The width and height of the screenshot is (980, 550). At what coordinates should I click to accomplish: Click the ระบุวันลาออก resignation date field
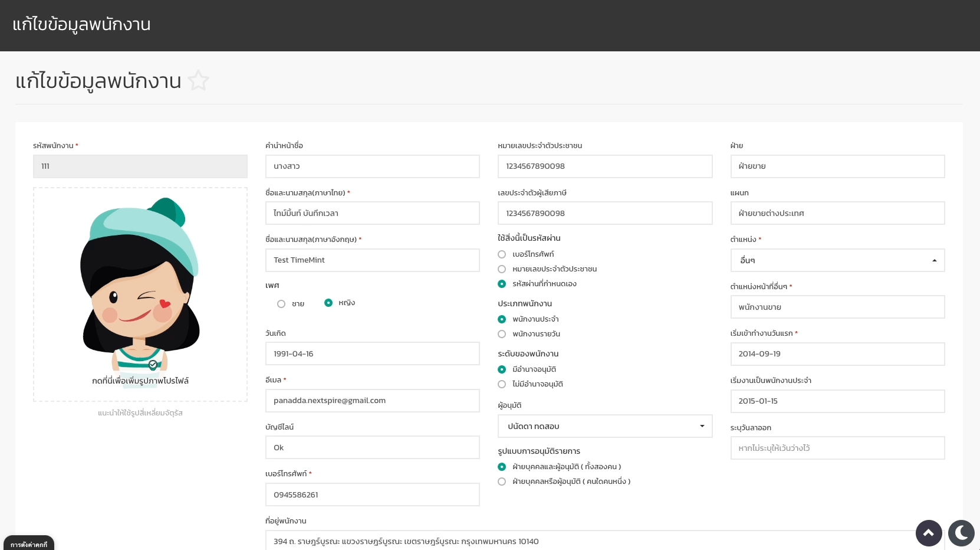pos(837,448)
